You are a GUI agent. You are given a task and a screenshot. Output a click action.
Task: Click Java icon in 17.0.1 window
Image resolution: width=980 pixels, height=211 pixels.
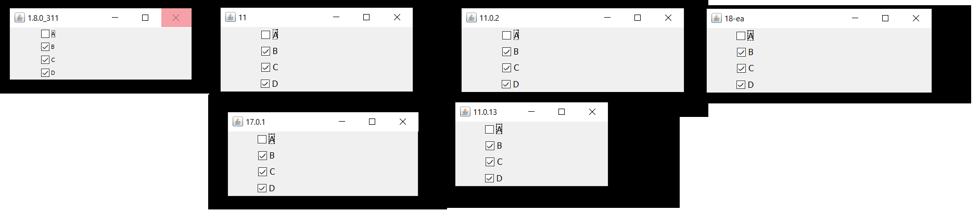click(x=237, y=122)
